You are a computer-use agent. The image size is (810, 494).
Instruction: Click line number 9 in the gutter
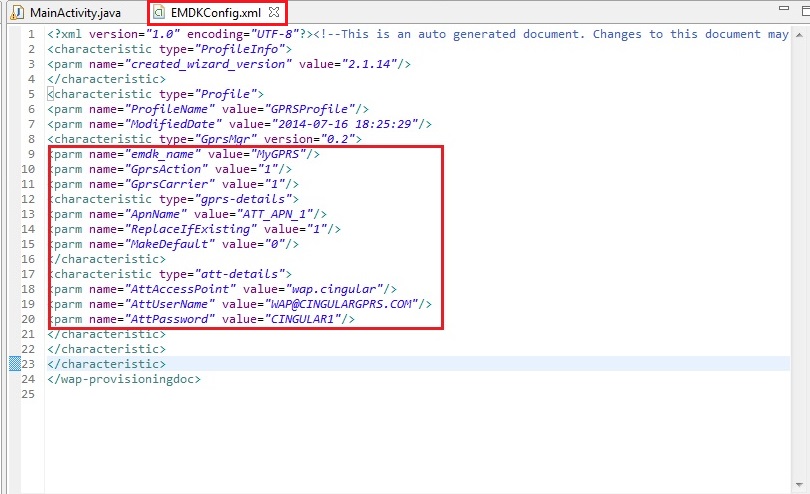point(30,154)
